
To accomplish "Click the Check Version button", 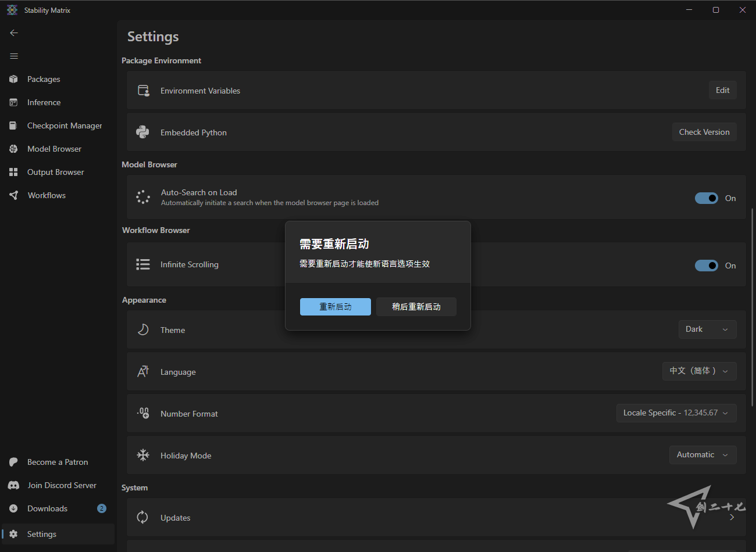I will 704,132.
